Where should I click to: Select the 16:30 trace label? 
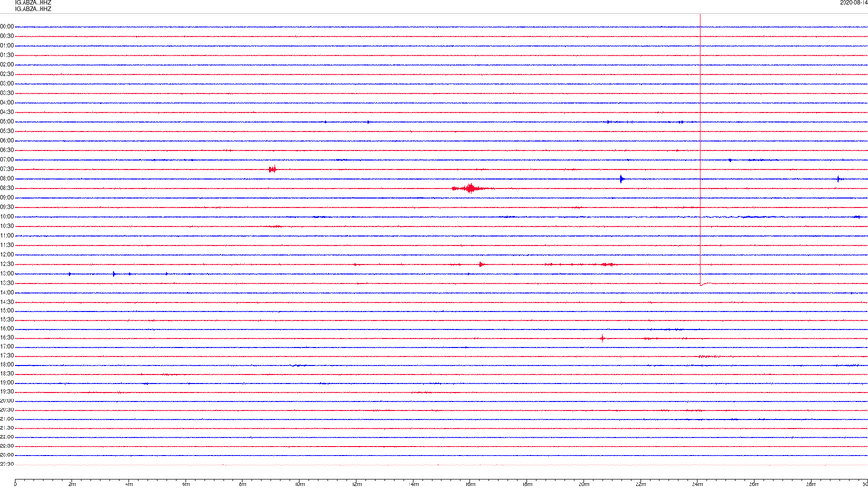pyautogui.click(x=6, y=338)
